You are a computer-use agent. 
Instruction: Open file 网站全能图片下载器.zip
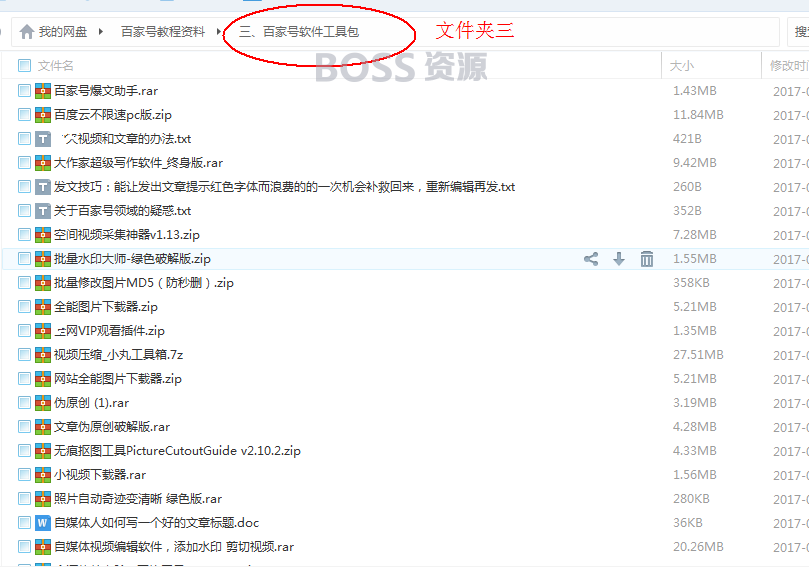click(x=118, y=379)
